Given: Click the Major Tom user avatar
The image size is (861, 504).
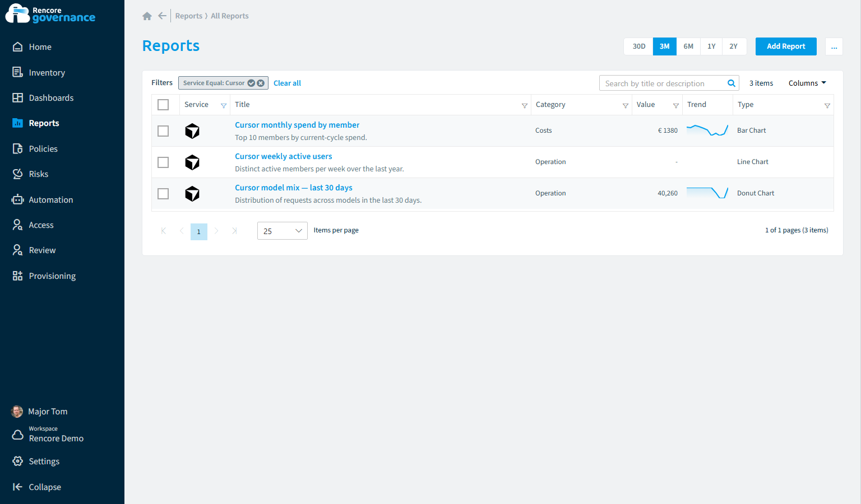Looking at the screenshot, I should tap(17, 412).
